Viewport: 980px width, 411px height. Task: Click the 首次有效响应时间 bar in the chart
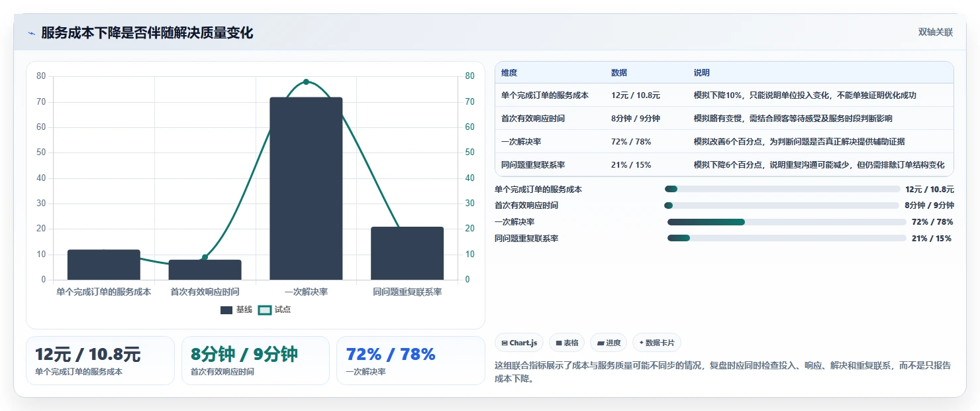205,270
